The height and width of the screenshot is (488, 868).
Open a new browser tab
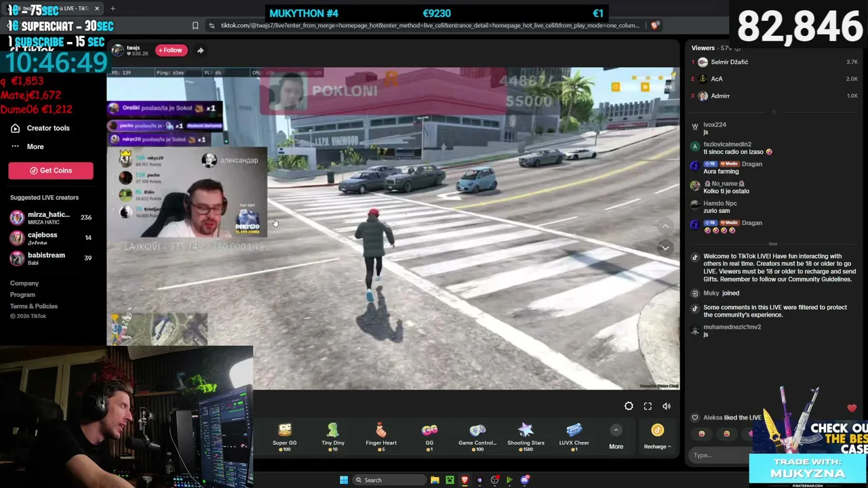click(113, 8)
